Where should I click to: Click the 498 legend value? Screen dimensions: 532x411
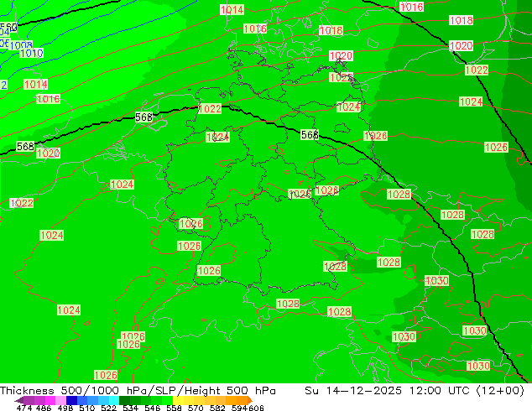[x=65, y=408]
